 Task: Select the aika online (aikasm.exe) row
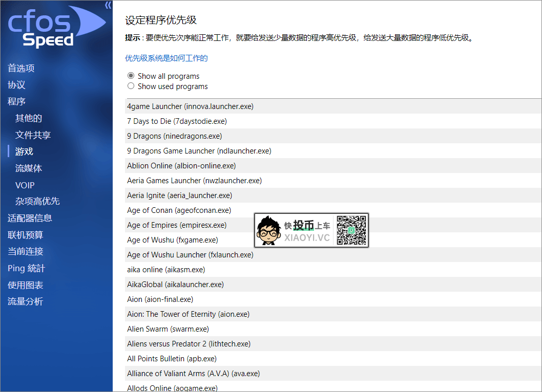pos(333,270)
